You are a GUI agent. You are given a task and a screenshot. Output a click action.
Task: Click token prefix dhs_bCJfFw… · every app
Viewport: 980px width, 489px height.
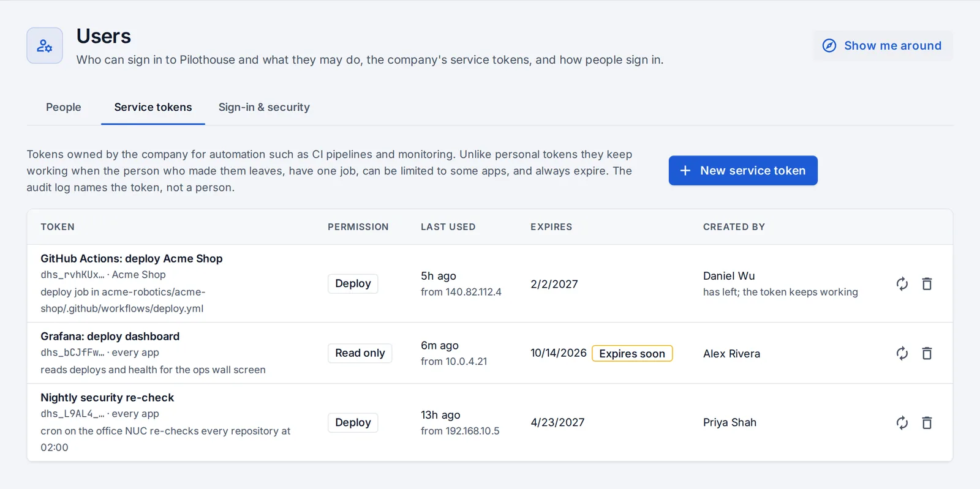pos(100,353)
